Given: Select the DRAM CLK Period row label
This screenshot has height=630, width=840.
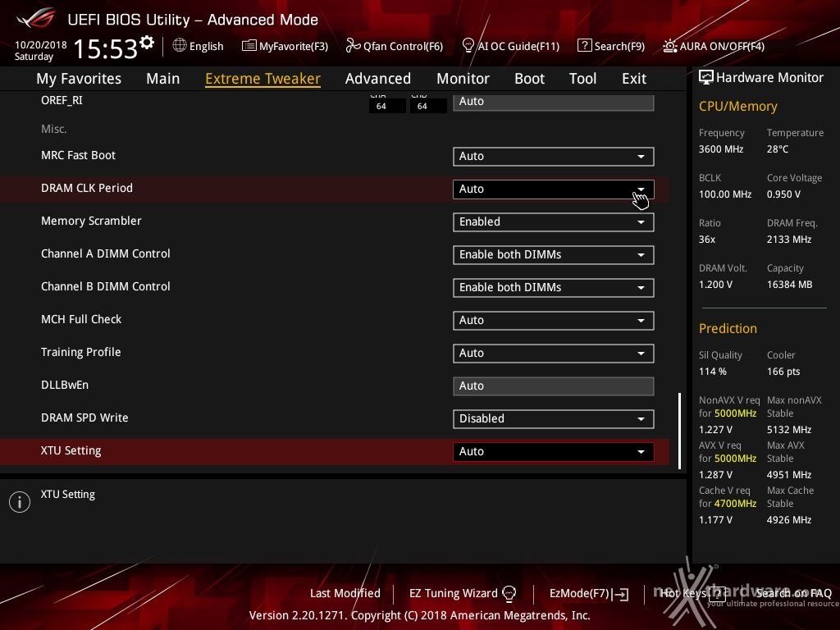Looking at the screenshot, I should coord(87,188).
